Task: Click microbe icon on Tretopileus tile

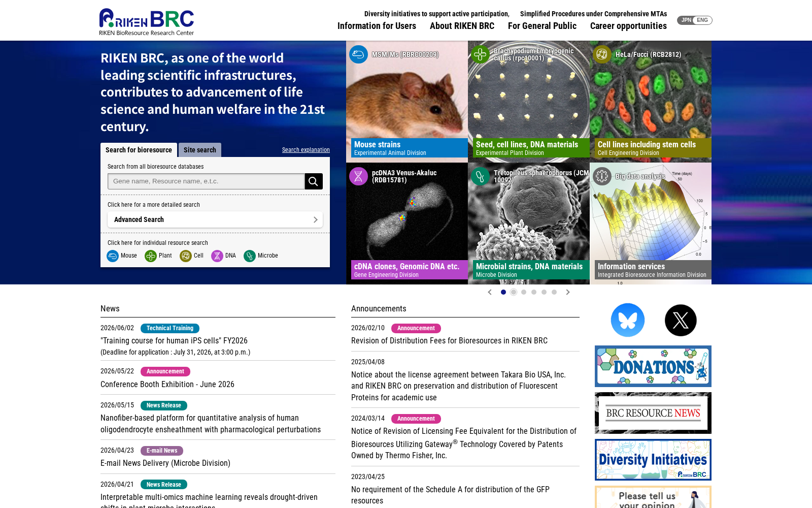Action: [480, 176]
